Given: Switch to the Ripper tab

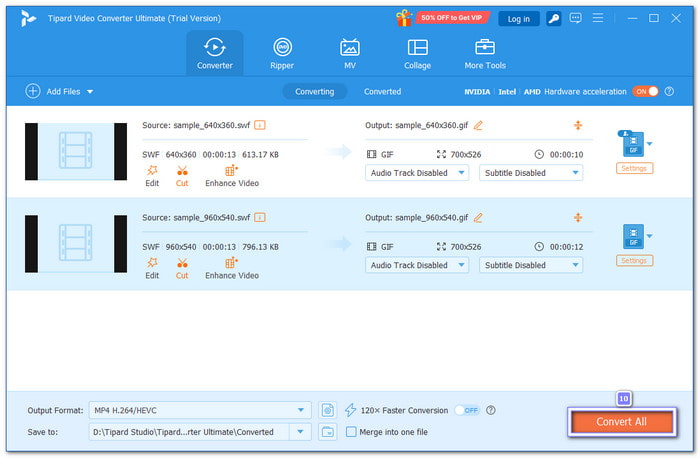Looking at the screenshot, I should (x=283, y=54).
